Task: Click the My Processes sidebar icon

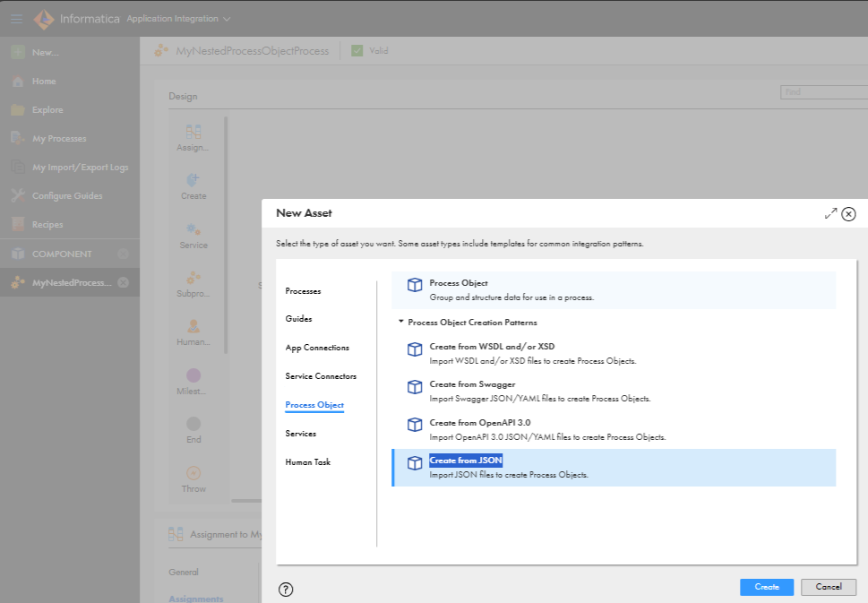Action: tap(18, 138)
